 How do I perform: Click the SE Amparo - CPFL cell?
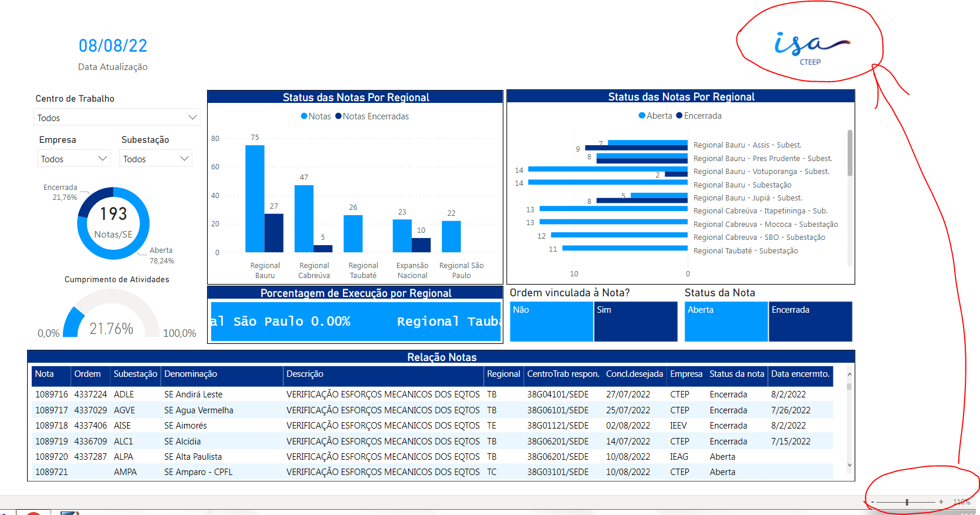click(198, 472)
